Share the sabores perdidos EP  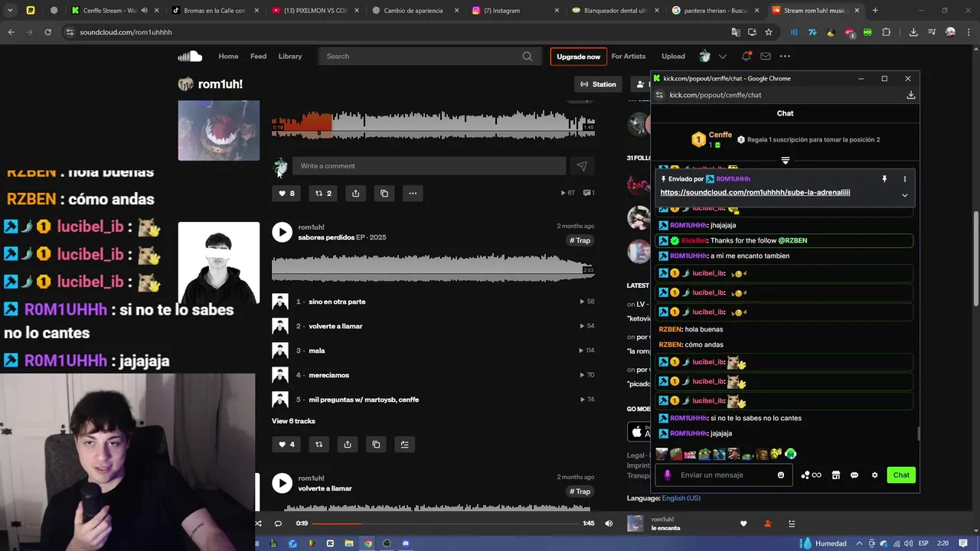click(x=348, y=445)
